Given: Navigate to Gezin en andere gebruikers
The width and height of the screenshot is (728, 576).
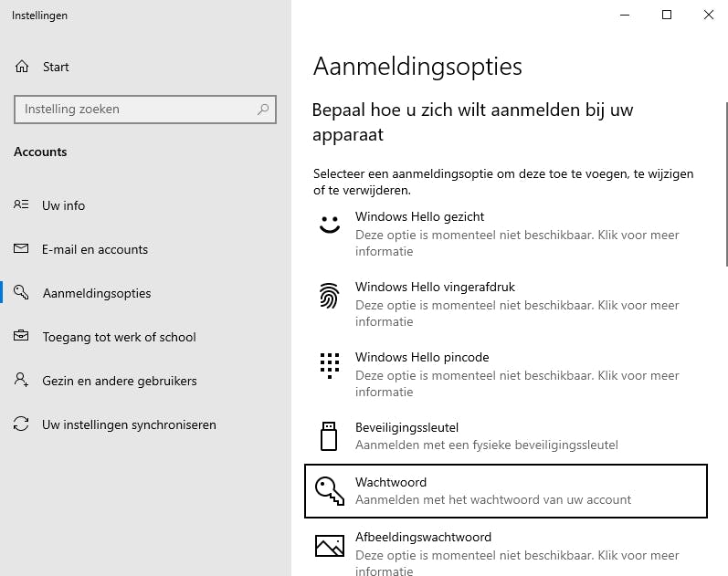Looking at the screenshot, I should [119, 381].
